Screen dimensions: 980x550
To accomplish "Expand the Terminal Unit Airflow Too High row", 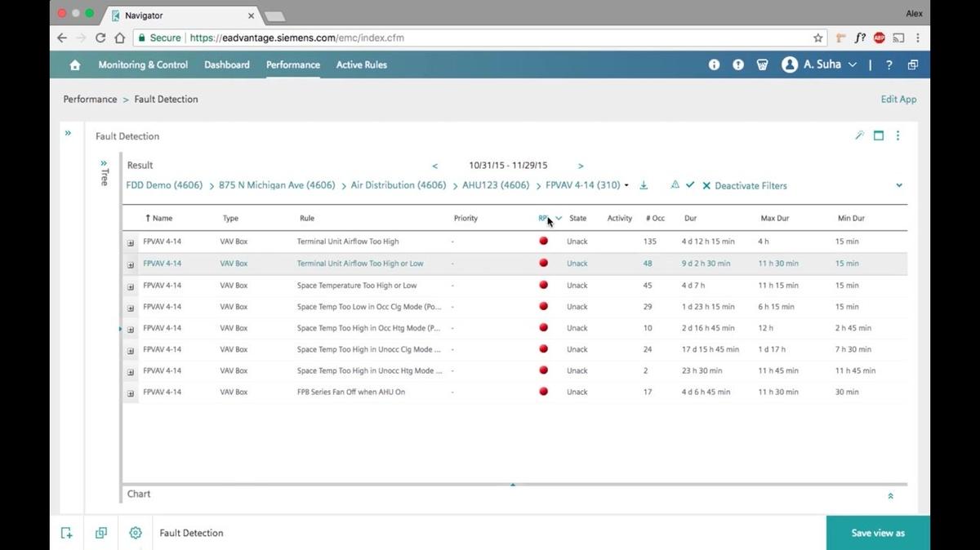I will coord(131,242).
